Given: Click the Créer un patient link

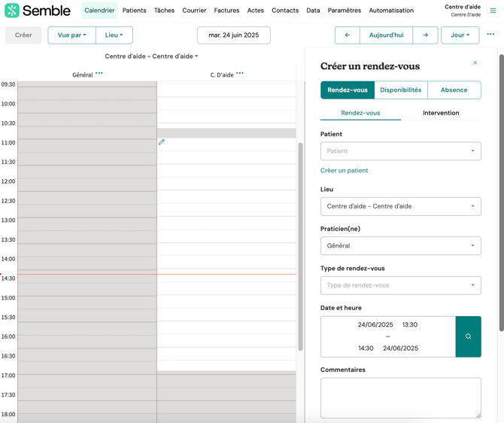Looking at the screenshot, I should tap(344, 171).
